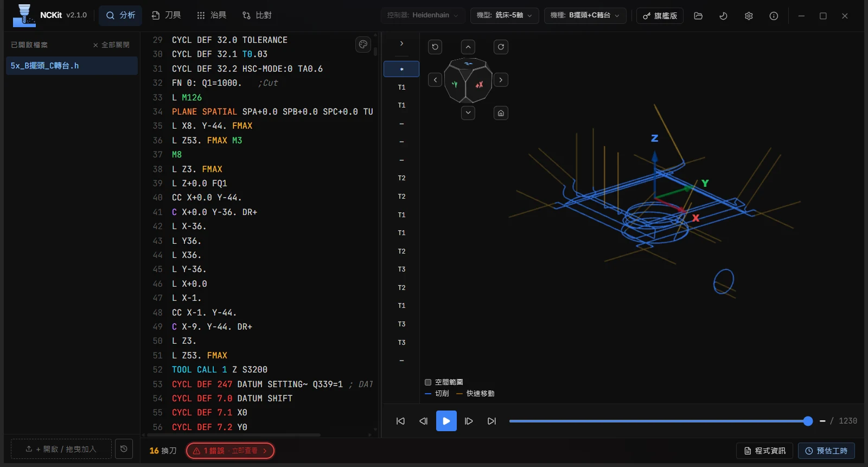
Task: Click the playback progress slider handle
Action: coord(808,421)
